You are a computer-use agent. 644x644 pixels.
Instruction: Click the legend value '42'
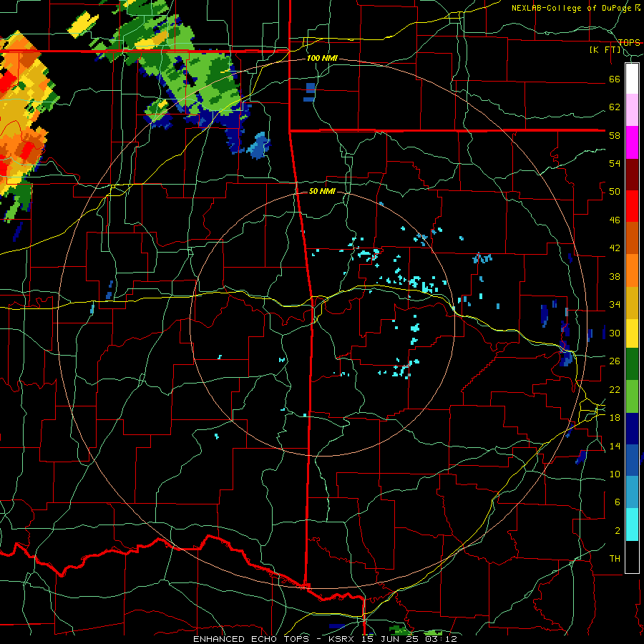pos(615,248)
